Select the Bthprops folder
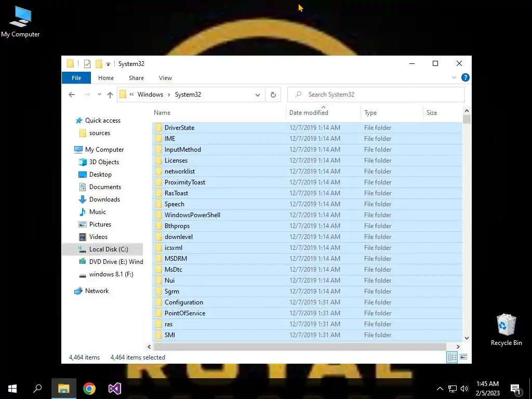 tap(307, 226)
